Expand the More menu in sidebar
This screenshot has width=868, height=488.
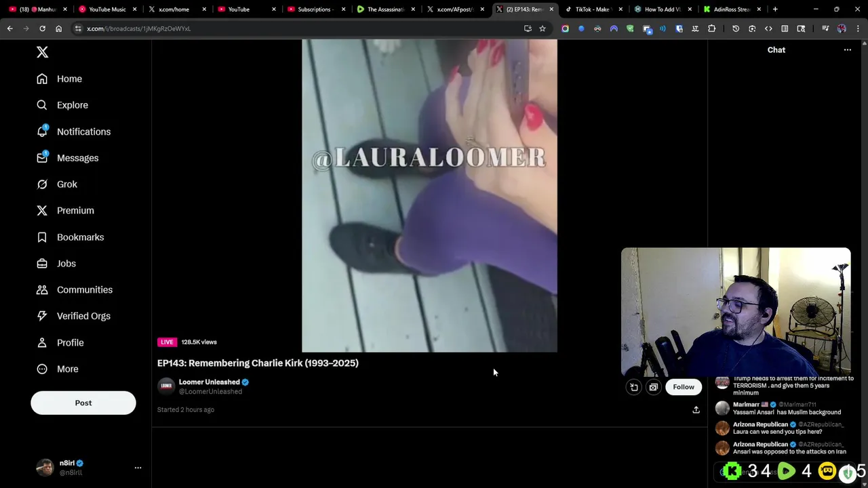point(58,369)
